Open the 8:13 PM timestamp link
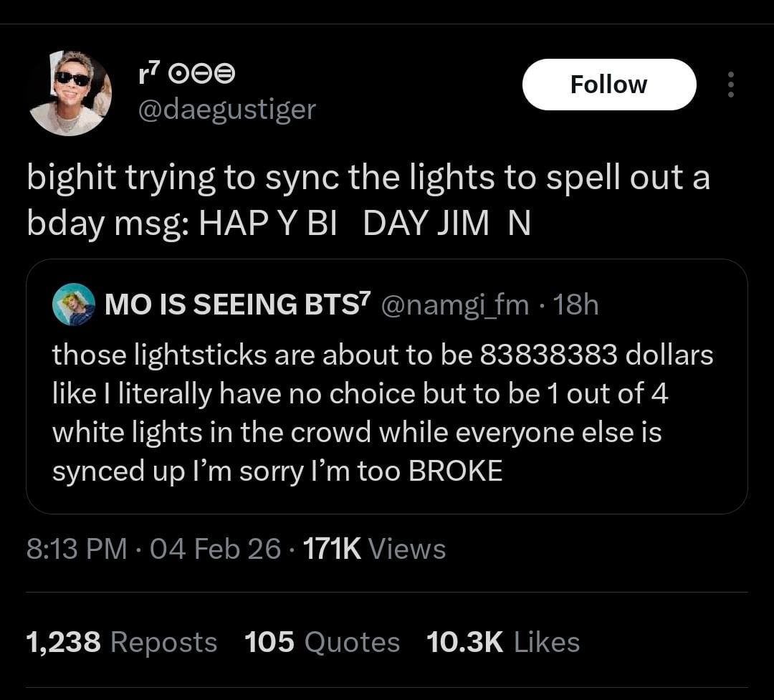Screen dimensions: 774x700 coord(77,548)
